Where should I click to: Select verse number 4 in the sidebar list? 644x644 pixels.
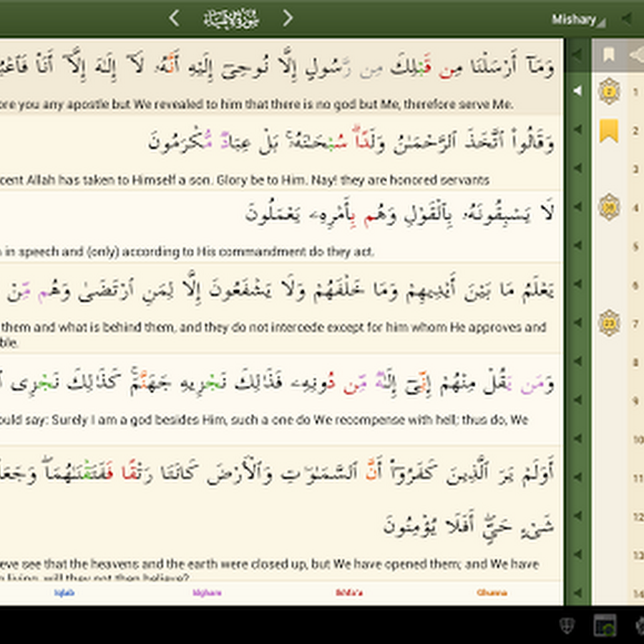[x=635, y=208]
